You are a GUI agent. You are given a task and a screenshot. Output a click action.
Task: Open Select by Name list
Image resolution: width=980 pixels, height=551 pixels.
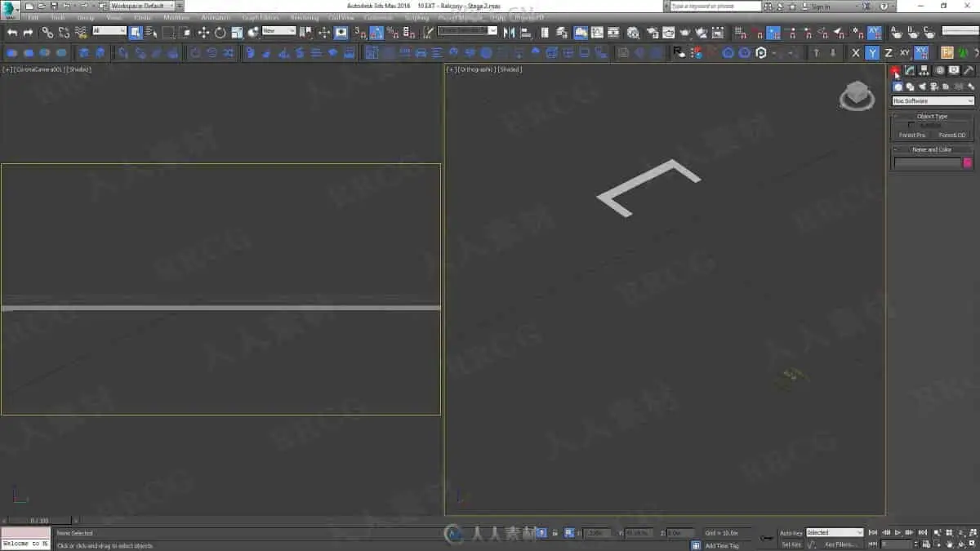tap(151, 33)
